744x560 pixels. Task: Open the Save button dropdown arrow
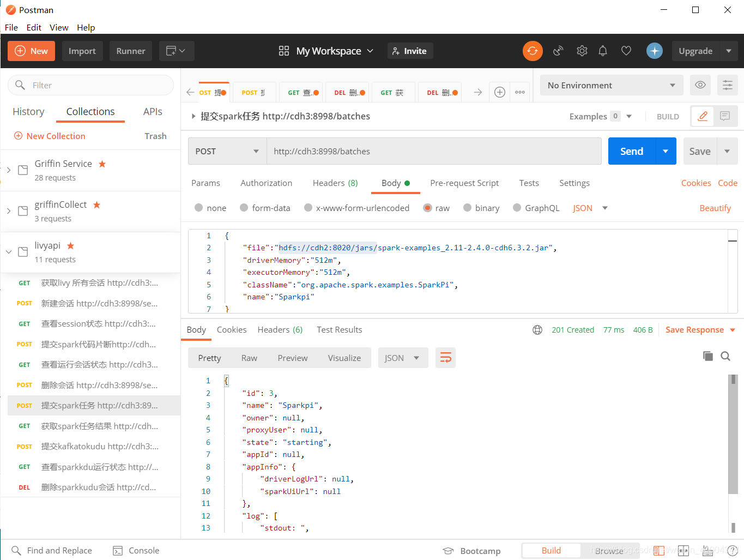point(727,151)
